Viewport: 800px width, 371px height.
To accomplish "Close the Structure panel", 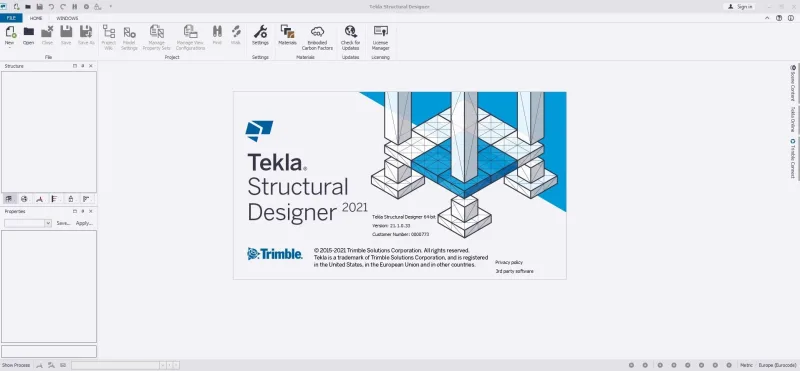I will pyautogui.click(x=91, y=66).
